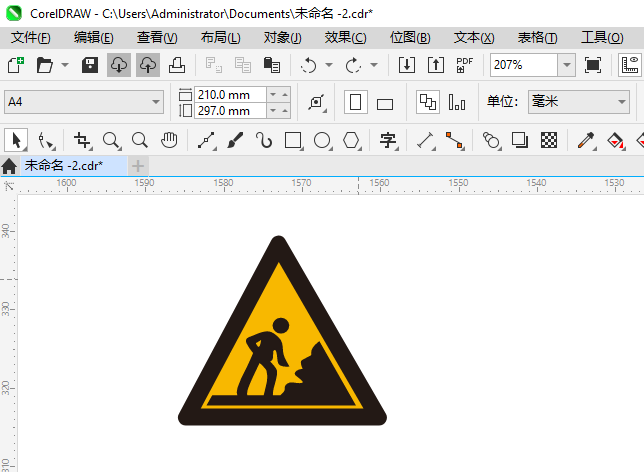This screenshot has height=472, width=644.
Task: Select the Crop tool
Action: [82, 140]
